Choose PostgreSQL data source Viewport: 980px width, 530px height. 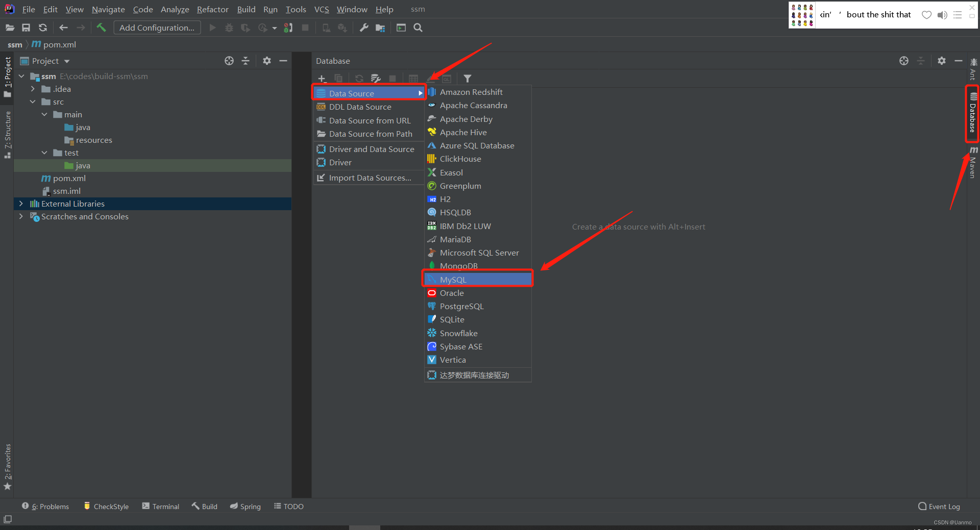click(478, 306)
